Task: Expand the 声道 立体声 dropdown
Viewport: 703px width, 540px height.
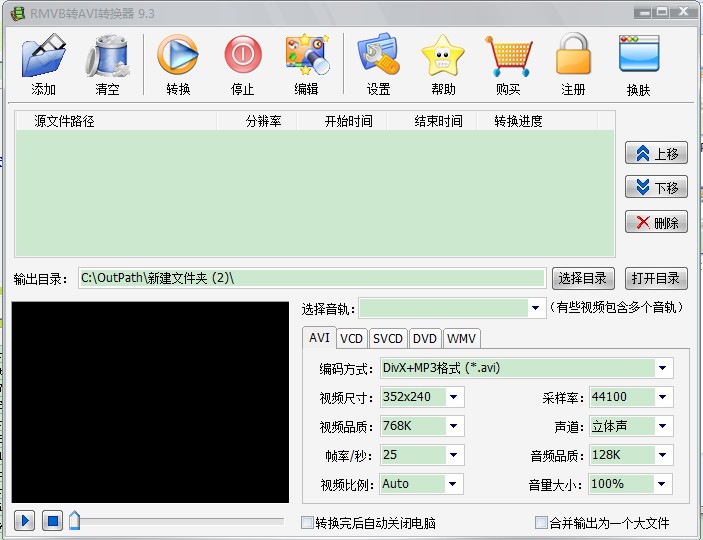Action: 663,426
